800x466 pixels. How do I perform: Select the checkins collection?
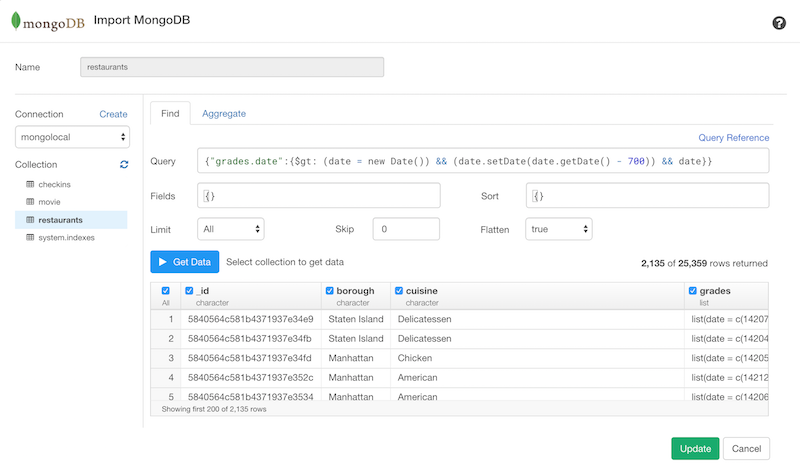55,184
